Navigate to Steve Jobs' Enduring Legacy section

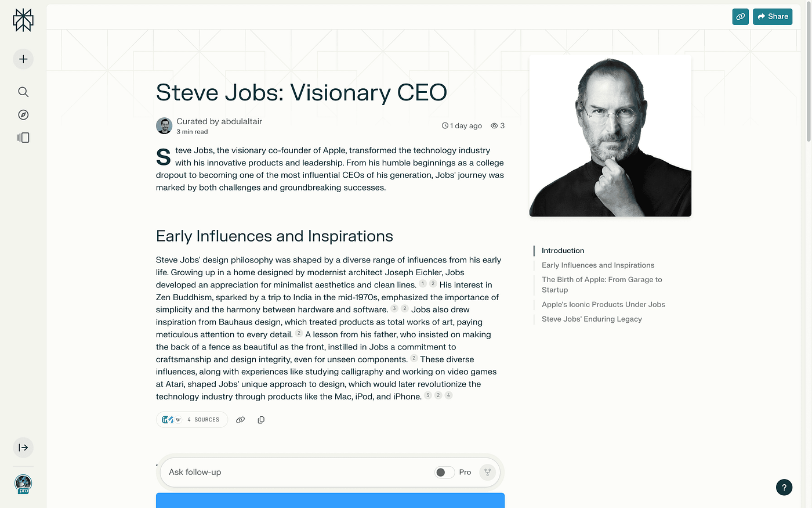coord(592,319)
